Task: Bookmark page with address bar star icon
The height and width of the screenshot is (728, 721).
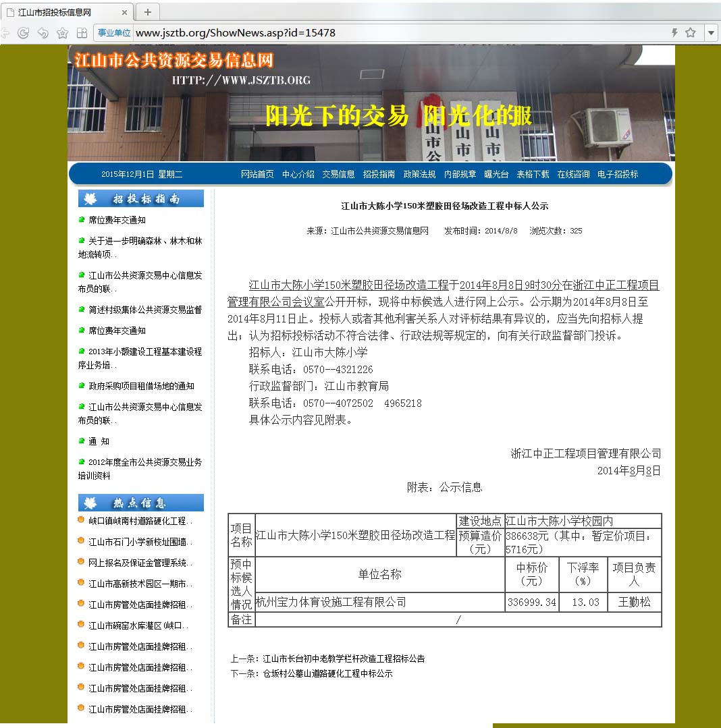Action: click(691, 32)
